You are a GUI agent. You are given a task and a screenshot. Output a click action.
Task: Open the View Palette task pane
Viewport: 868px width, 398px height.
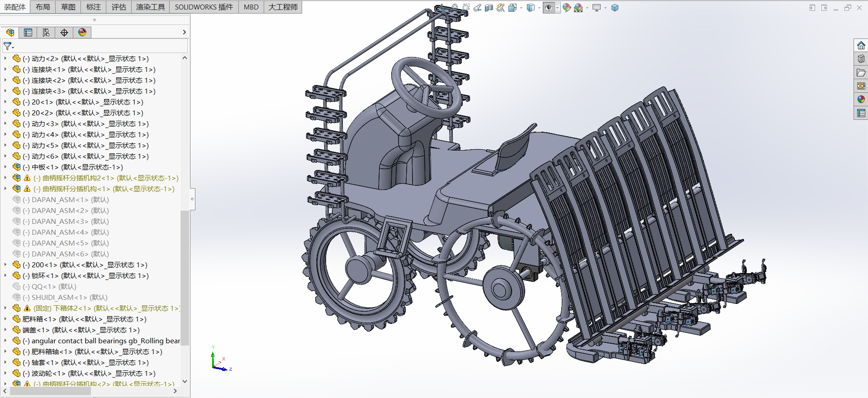click(861, 86)
